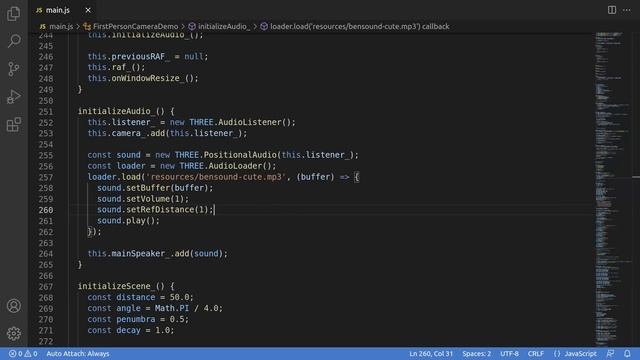Viewport: 640px width, 360px height.
Task: Click on 'this.onWindowResize_();' line
Action: pyautogui.click(x=143, y=78)
